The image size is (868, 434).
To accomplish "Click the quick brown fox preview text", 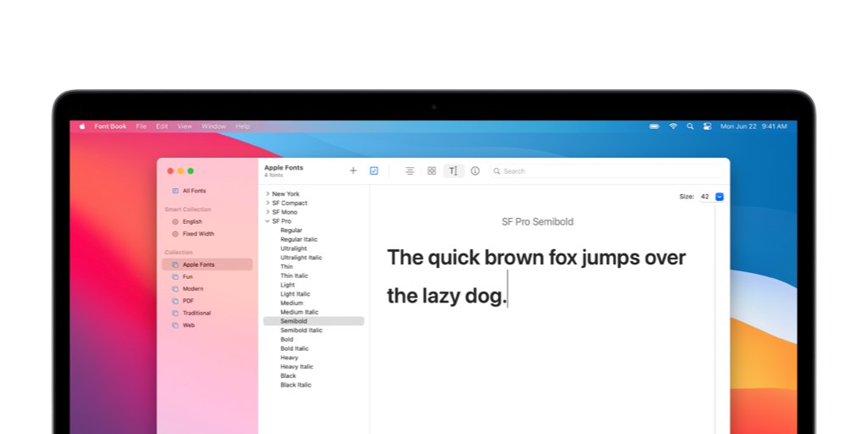I will tap(537, 276).
